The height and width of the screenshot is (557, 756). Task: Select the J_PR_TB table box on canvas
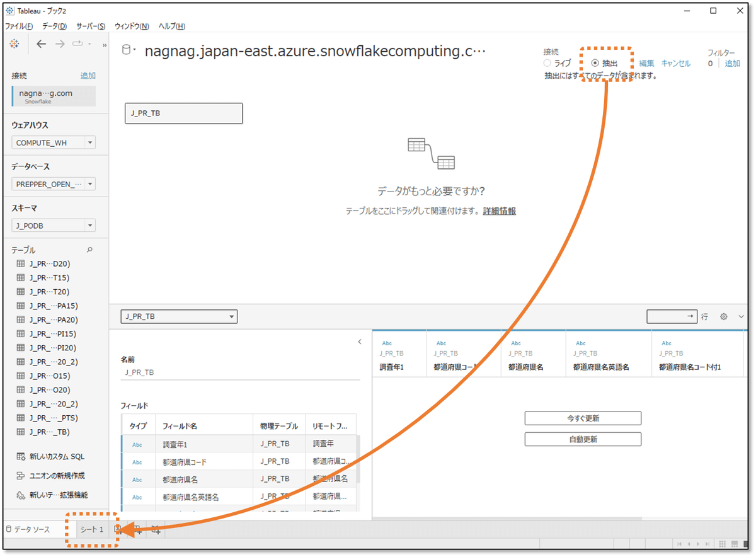point(183,113)
